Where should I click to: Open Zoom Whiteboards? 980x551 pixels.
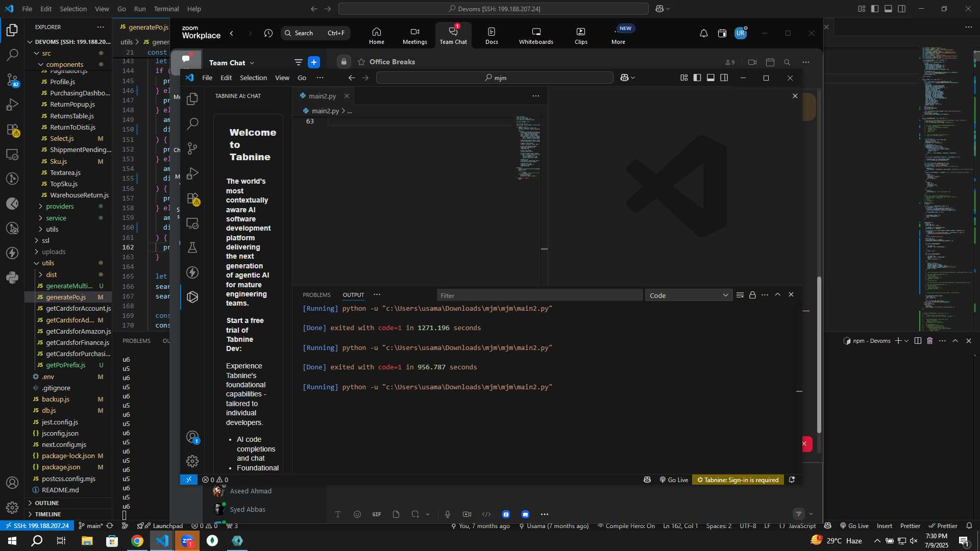pyautogui.click(x=536, y=36)
